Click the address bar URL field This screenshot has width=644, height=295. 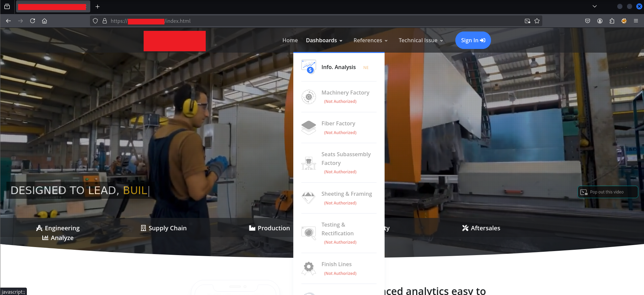315,21
